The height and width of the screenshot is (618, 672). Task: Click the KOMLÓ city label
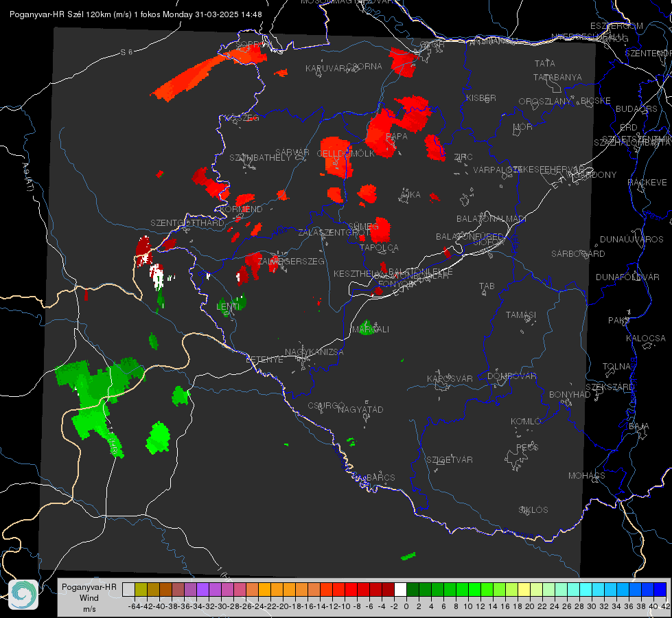coord(525,422)
